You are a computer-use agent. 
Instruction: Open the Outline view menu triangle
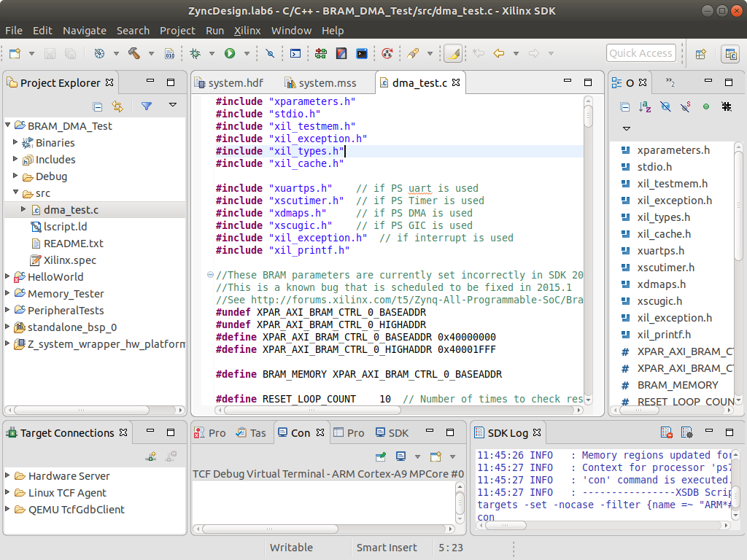point(627,128)
